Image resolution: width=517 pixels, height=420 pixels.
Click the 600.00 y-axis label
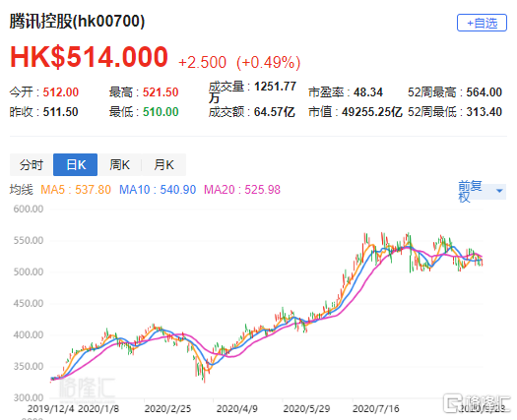(x=29, y=209)
